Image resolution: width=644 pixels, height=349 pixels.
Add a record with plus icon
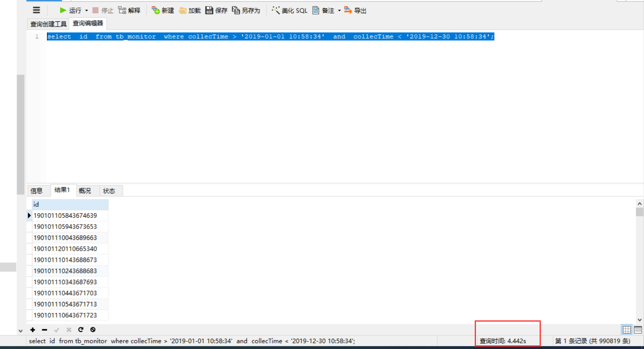click(x=33, y=330)
